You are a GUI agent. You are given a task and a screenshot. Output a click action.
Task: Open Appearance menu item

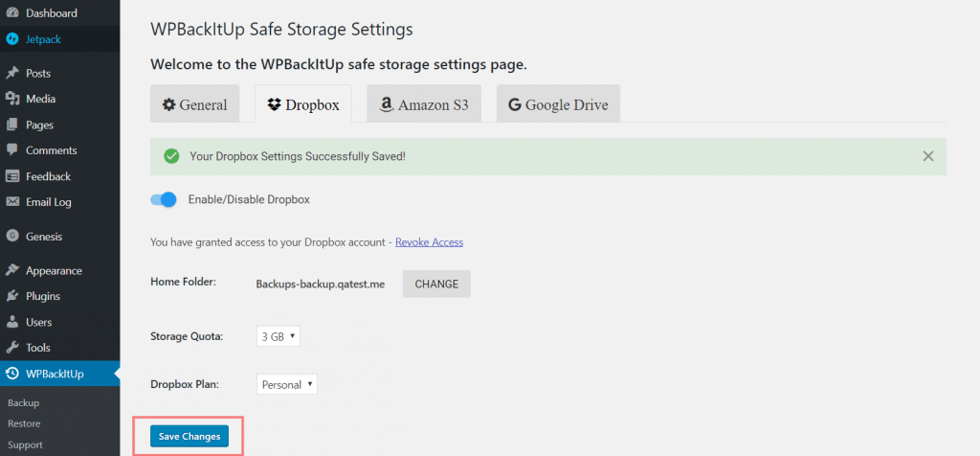60,271
